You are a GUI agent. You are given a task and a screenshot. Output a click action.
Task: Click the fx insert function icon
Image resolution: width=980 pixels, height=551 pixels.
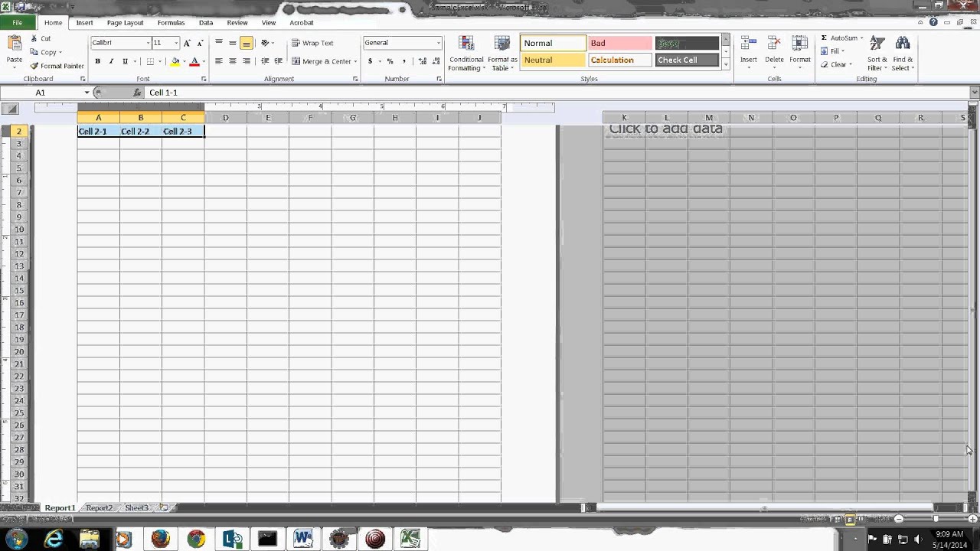pyautogui.click(x=137, y=93)
